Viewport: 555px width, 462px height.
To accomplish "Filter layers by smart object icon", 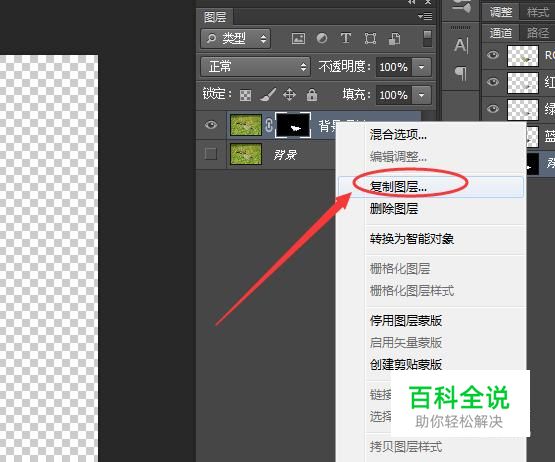I will point(394,39).
